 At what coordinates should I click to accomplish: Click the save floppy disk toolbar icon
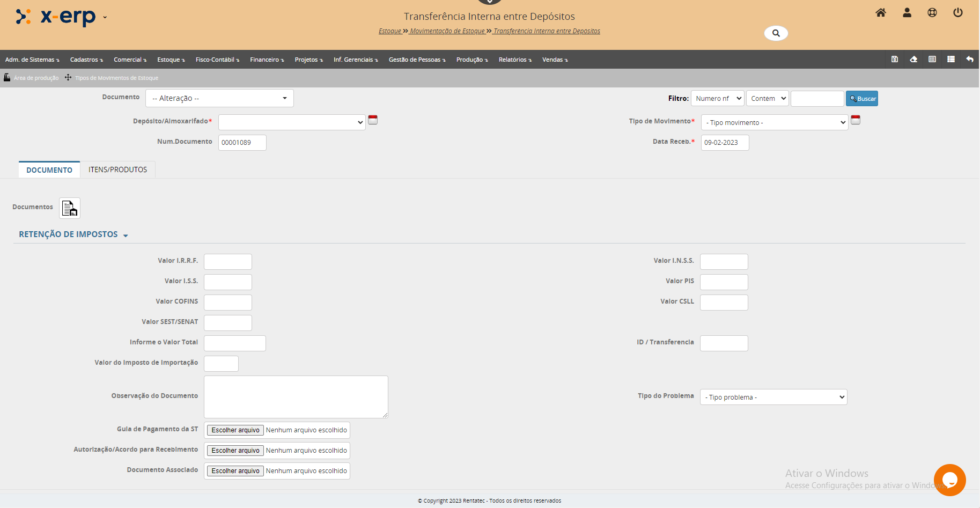pos(895,60)
